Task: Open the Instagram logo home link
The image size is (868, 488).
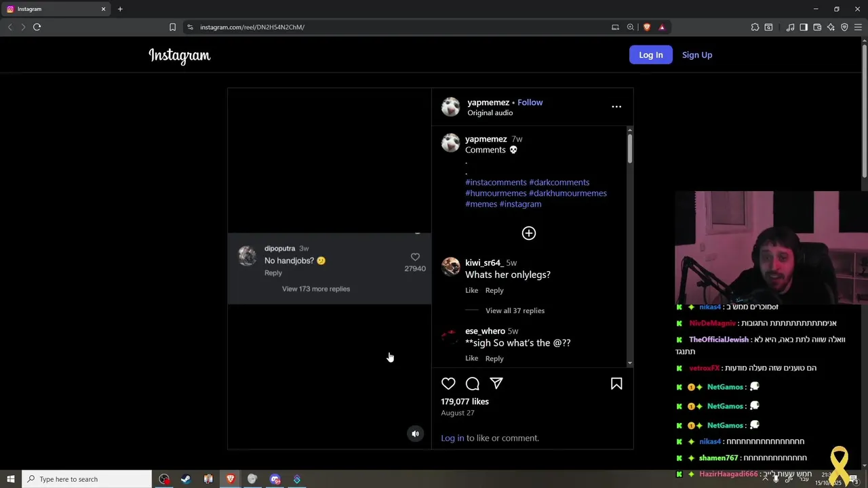Action: coord(180,56)
